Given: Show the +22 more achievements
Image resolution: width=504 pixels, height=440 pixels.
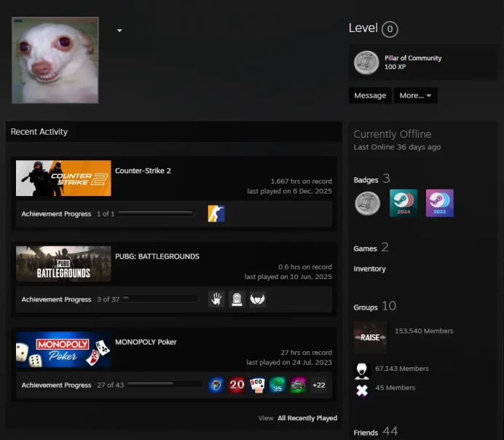Looking at the screenshot, I should [x=319, y=385].
